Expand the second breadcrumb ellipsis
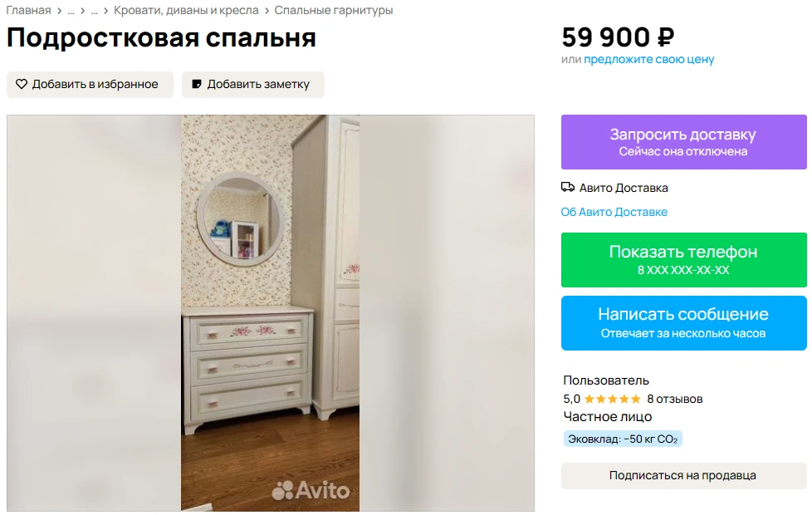Screen dimensions: 812x515 coord(94,10)
